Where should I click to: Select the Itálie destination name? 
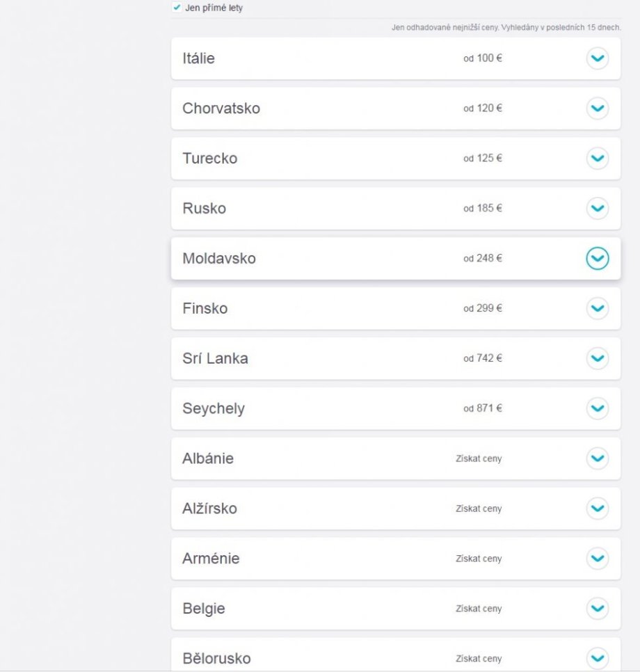198,58
